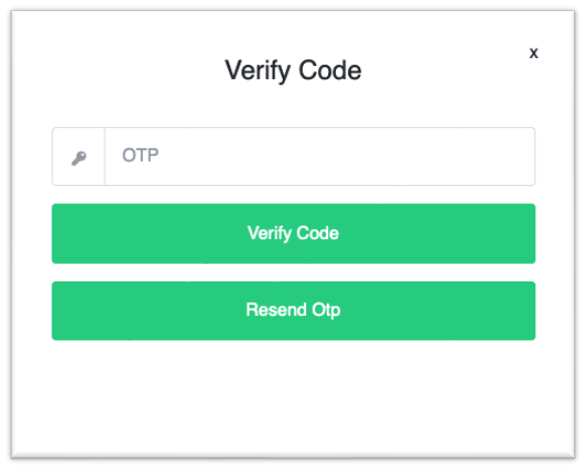Image resolution: width=586 pixels, height=470 pixels.
Task: Hit the small x at the top right of the modal
Action: [x=534, y=53]
